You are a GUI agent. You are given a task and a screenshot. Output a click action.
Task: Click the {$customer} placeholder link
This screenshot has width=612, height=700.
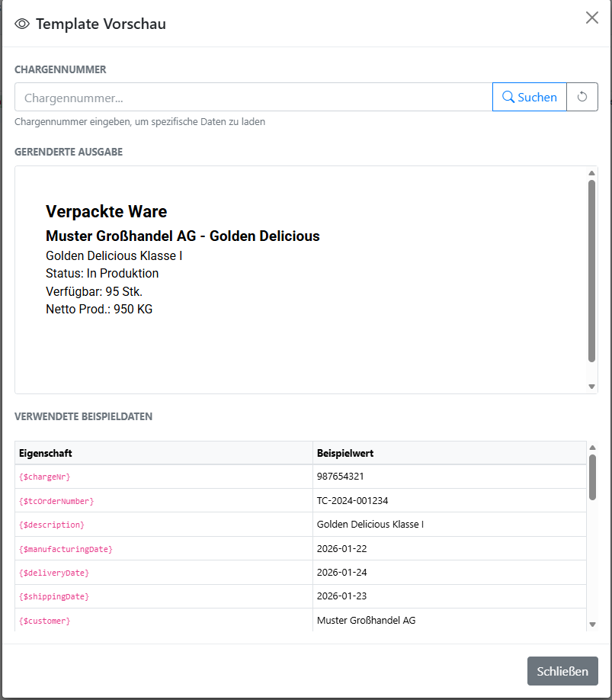44,621
